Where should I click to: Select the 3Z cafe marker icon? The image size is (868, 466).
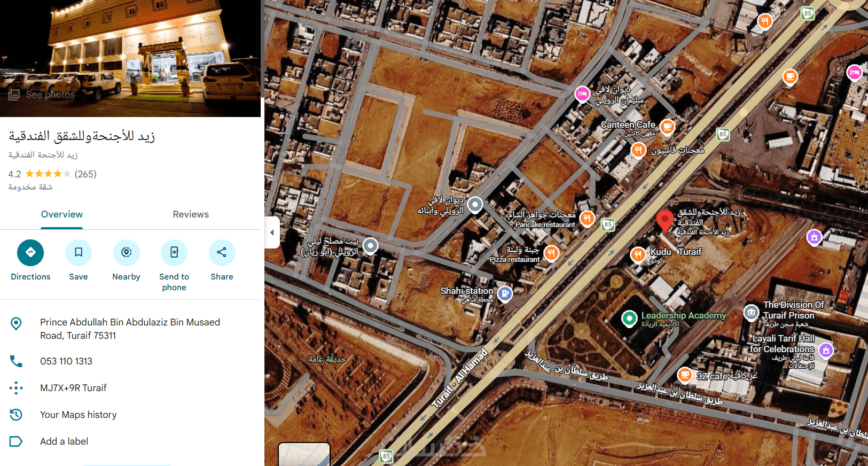[x=685, y=375]
